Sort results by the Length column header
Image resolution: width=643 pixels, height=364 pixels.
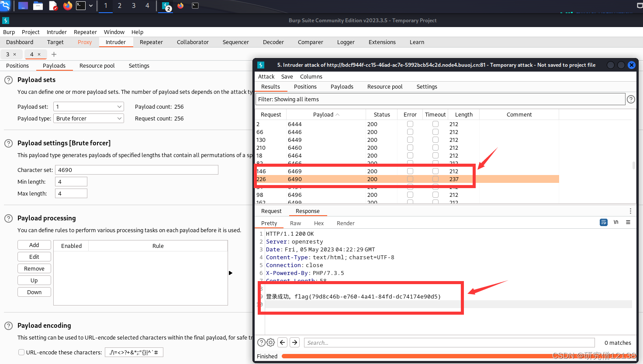point(463,114)
